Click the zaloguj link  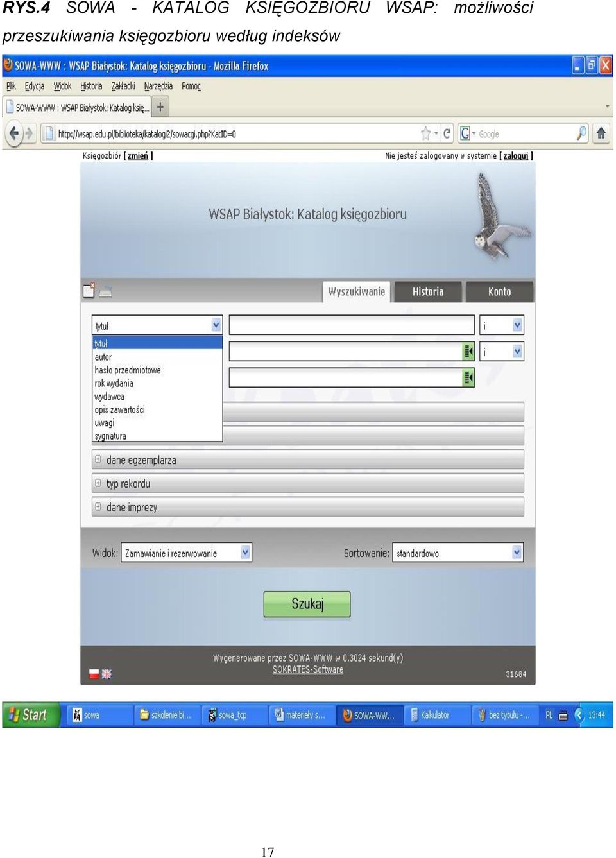516,156
